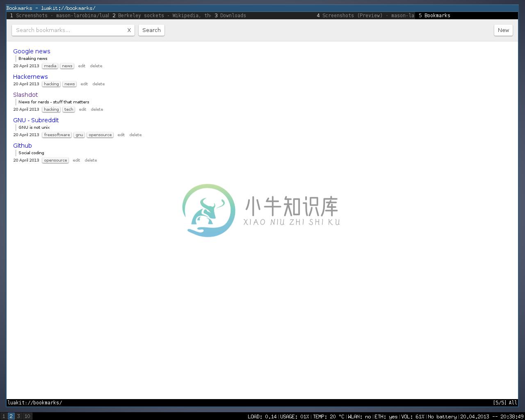Click the WLAN: no status entry
This screenshot has height=420, width=525.
tap(359, 417)
